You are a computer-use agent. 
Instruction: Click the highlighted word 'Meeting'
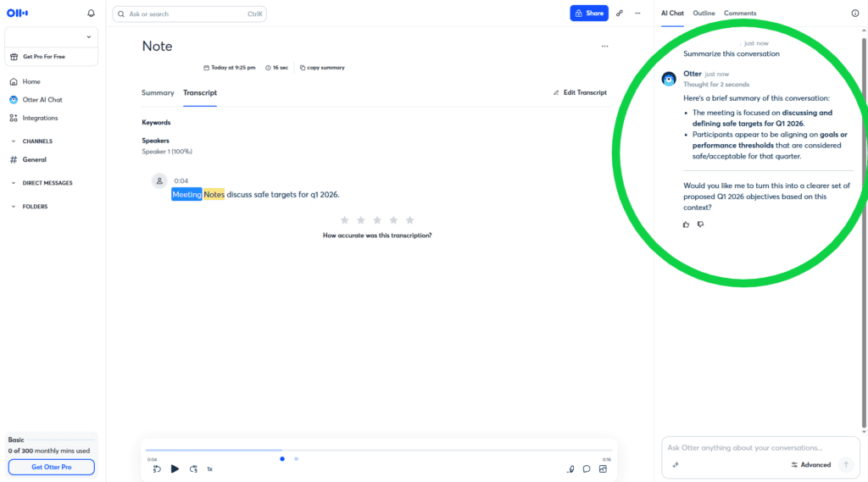pyautogui.click(x=186, y=195)
